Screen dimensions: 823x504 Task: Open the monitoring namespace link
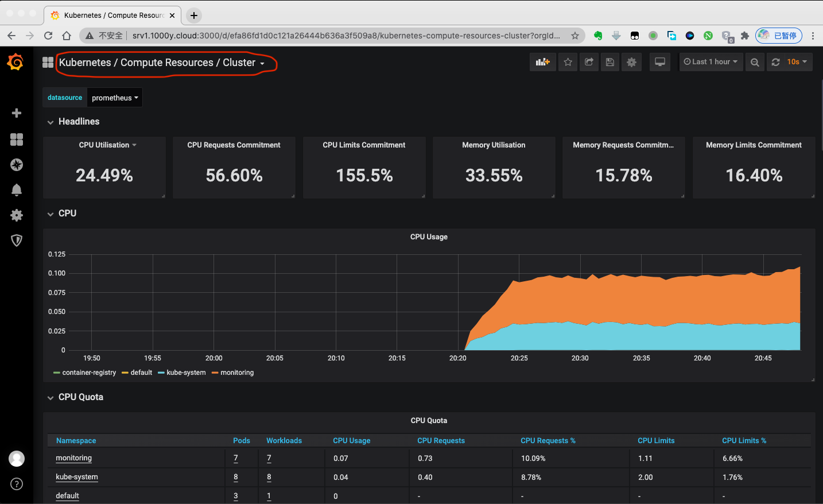[x=73, y=458]
